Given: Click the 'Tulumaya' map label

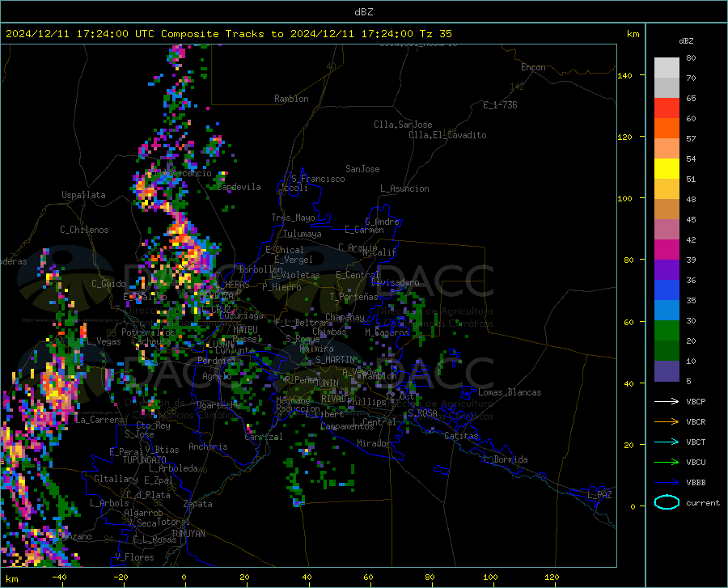Looking at the screenshot, I should (303, 234).
